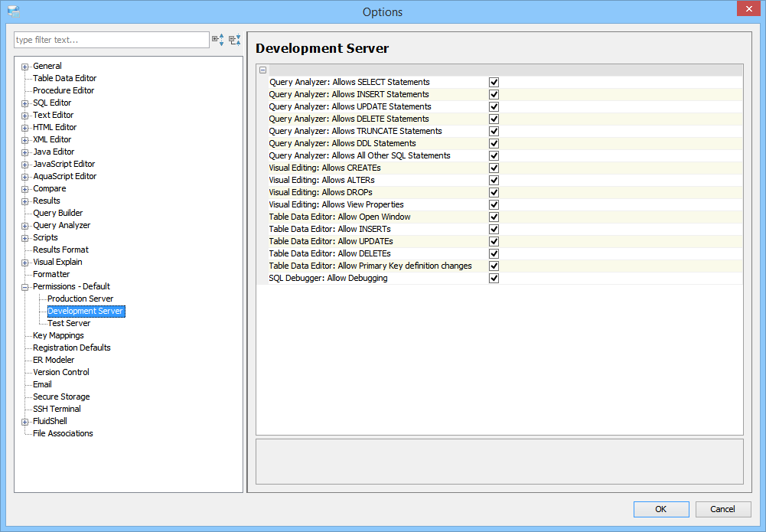Image resolution: width=766 pixels, height=532 pixels.
Task: Toggle SQL Debugger Allow Debugging checkbox
Action: pos(494,278)
